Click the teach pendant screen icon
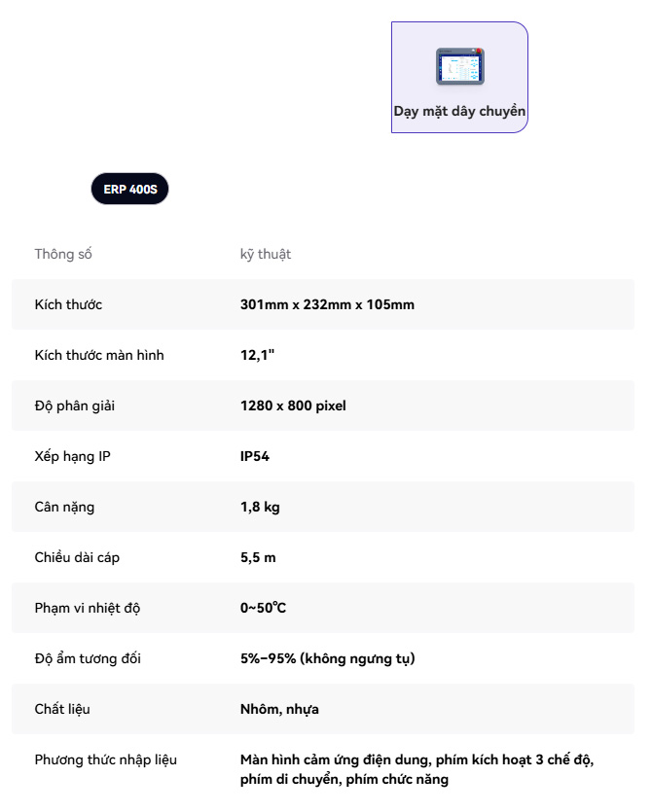The width and height of the screenshot is (652, 812). coord(459,66)
